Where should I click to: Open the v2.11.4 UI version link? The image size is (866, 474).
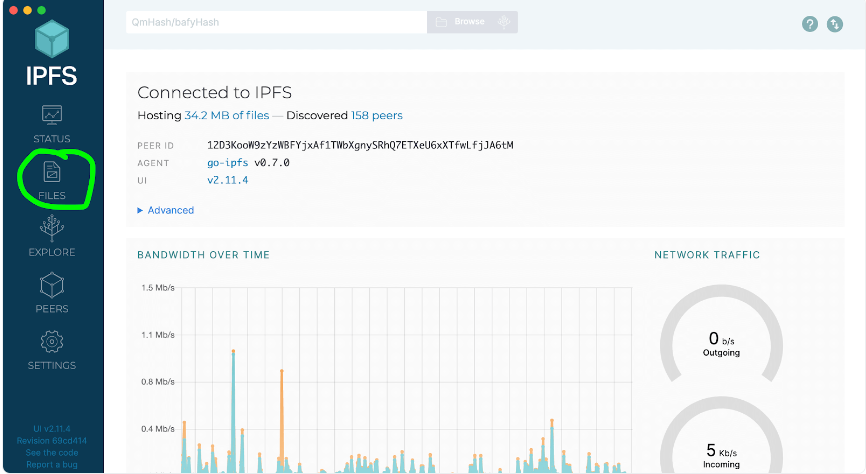(x=228, y=180)
